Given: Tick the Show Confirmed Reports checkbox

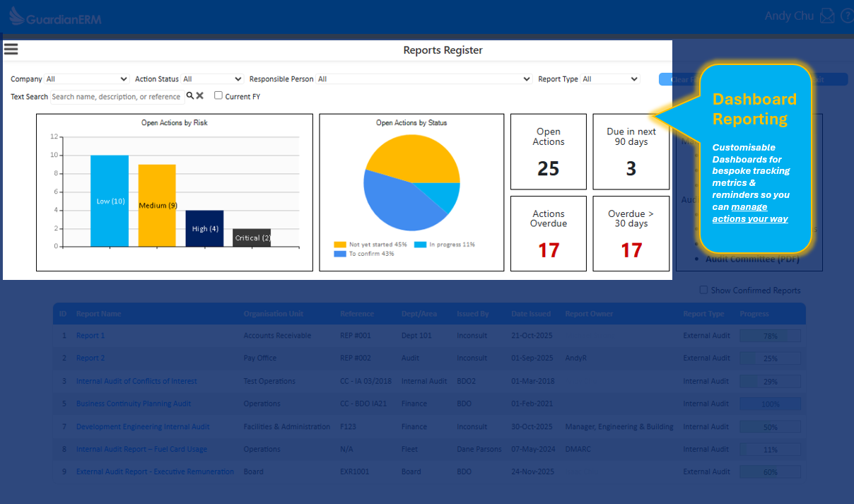Looking at the screenshot, I should coord(703,290).
